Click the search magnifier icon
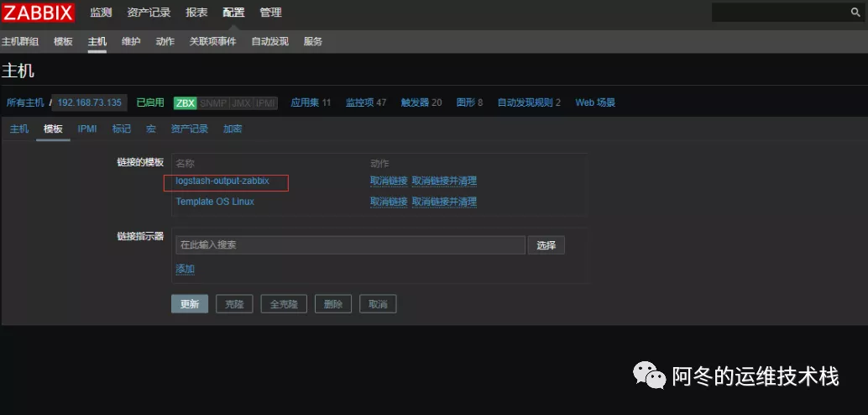The height and width of the screenshot is (415, 868). tap(855, 13)
